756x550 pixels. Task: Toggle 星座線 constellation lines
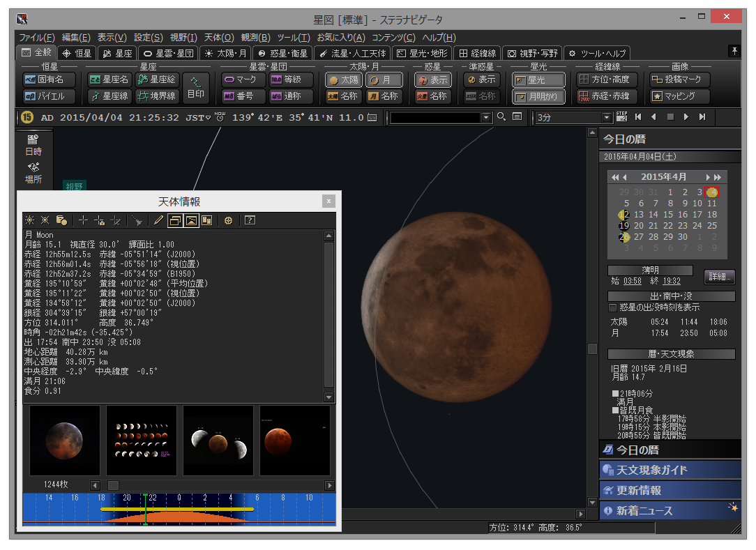tap(108, 96)
